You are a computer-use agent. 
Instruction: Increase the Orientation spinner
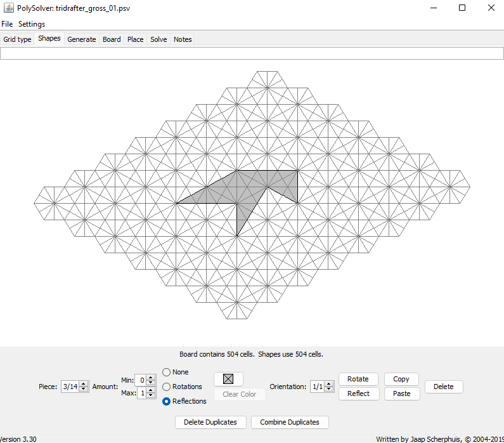tap(328, 384)
